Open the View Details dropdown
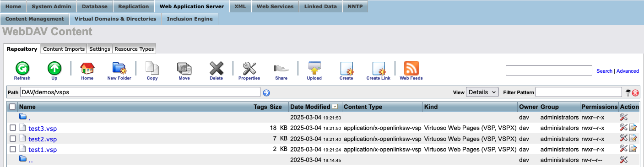The height and width of the screenshot is (167, 644). tap(482, 92)
